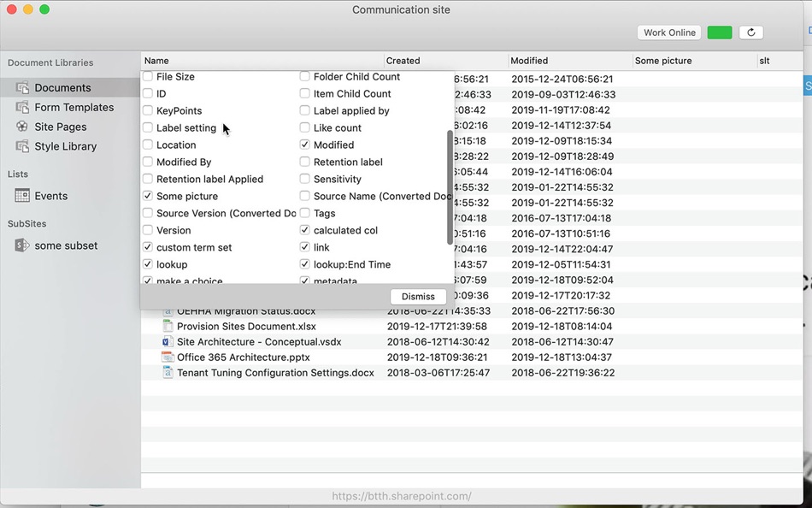Dismiss the column chooser popup

418,297
